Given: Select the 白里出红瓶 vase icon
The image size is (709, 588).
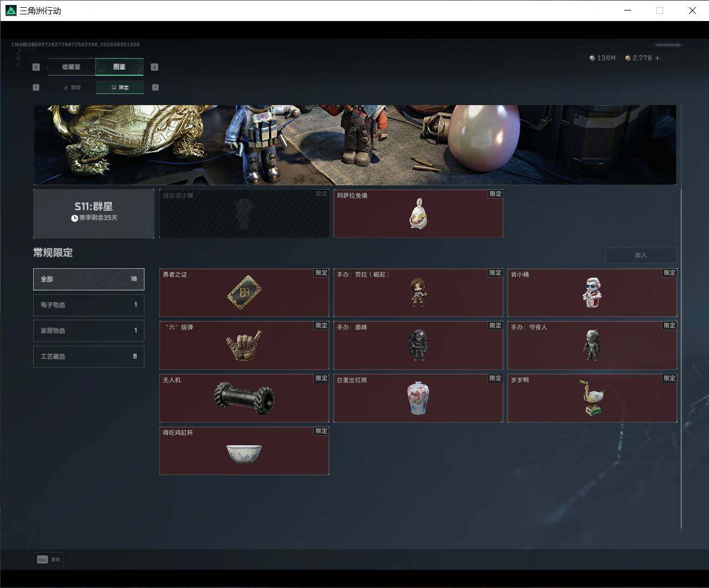Looking at the screenshot, I should pos(418,398).
